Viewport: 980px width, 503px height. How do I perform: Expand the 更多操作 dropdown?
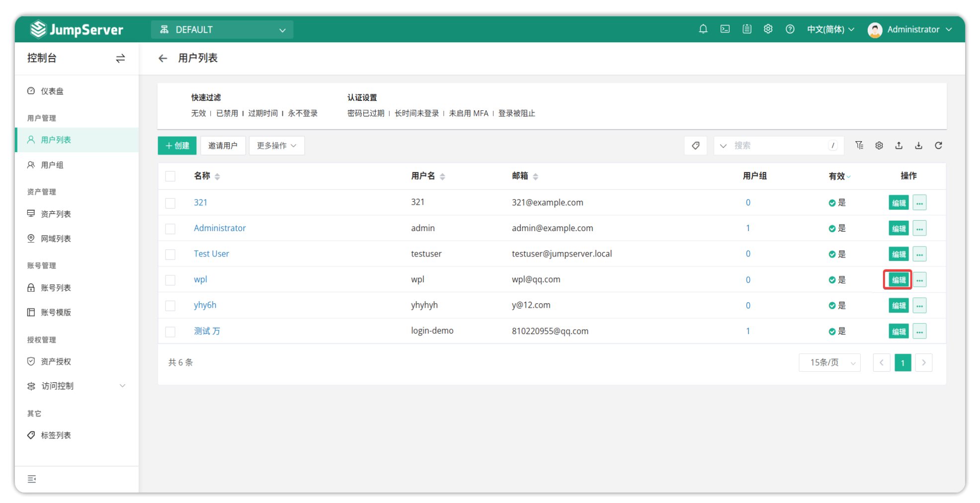click(276, 146)
